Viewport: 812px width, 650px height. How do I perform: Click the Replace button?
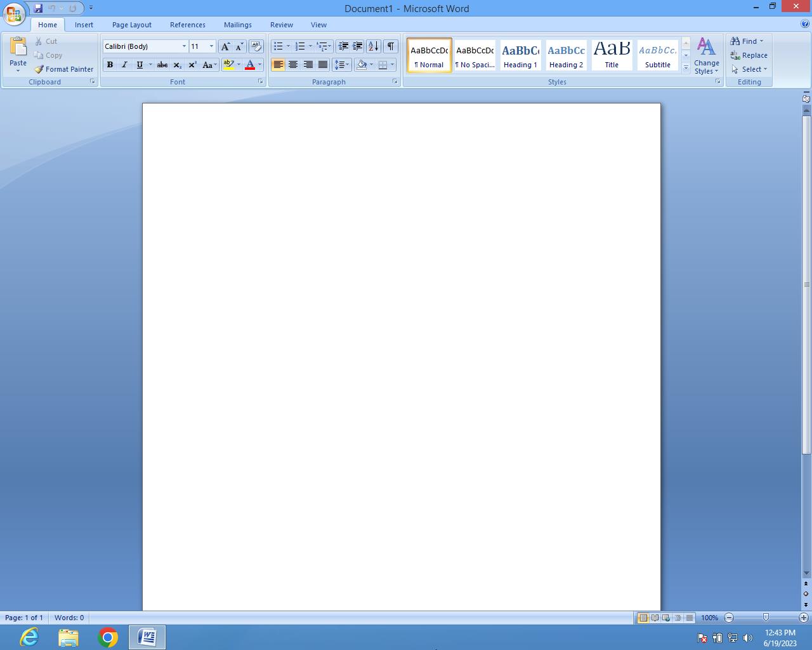point(749,55)
